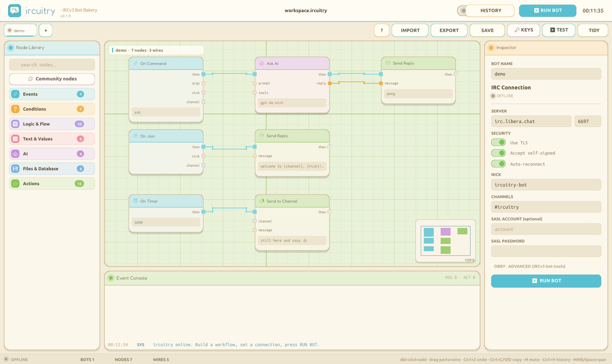Click the canvas minimap thumbnail

pyautogui.click(x=446, y=241)
